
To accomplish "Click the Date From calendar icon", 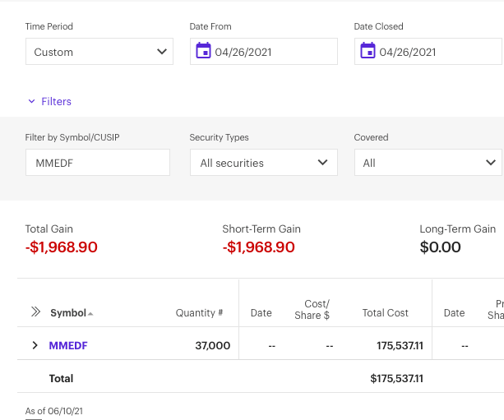I will pos(203,52).
